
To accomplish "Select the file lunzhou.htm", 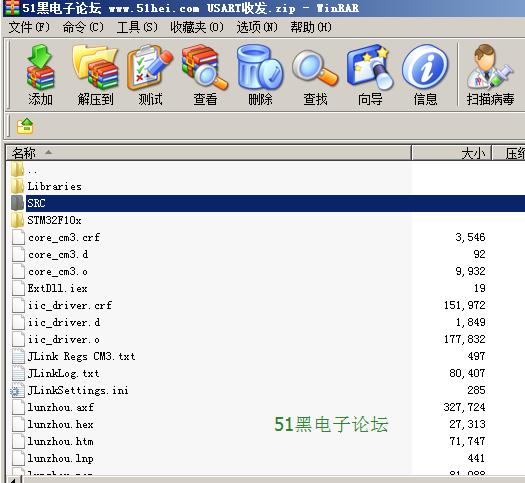I will [x=60, y=441].
